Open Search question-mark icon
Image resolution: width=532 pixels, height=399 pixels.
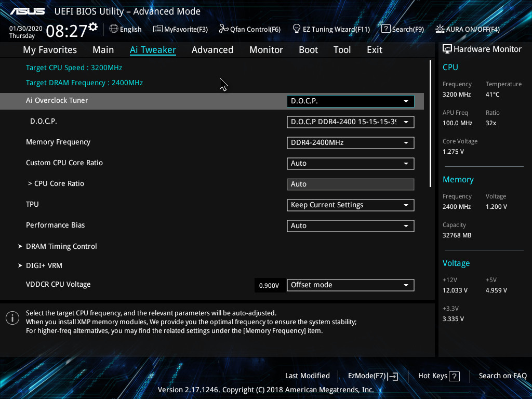[x=386, y=29]
